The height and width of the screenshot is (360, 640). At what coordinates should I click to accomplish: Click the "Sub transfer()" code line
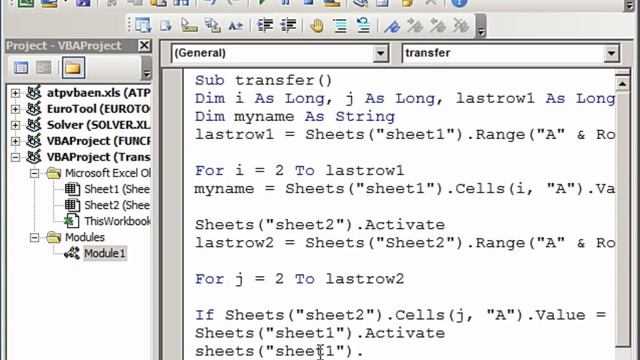264,80
